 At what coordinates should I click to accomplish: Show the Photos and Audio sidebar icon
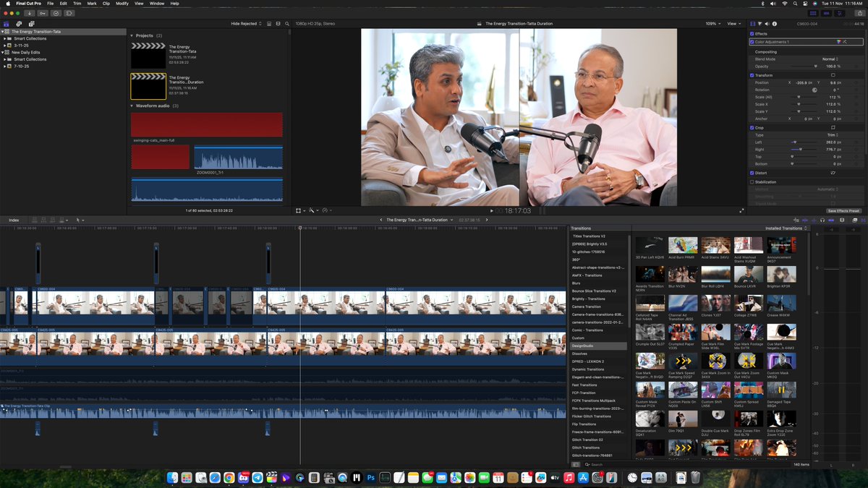coord(19,24)
